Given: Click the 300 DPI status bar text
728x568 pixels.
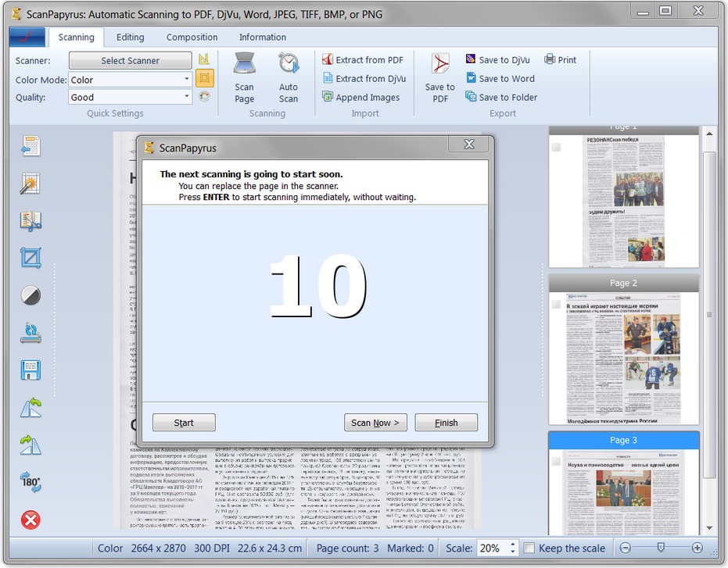Looking at the screenshot, I should 212,548.
